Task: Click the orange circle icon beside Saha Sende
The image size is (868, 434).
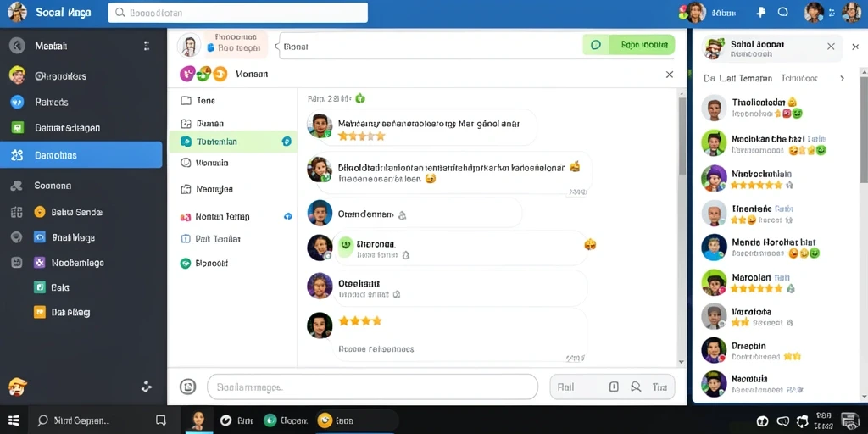Action: tap(39, 211)
